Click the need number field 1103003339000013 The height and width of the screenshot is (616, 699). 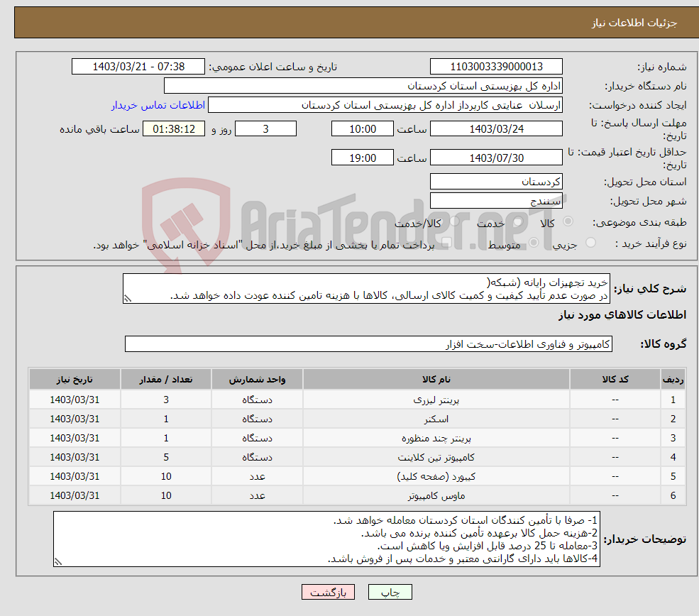496,67
